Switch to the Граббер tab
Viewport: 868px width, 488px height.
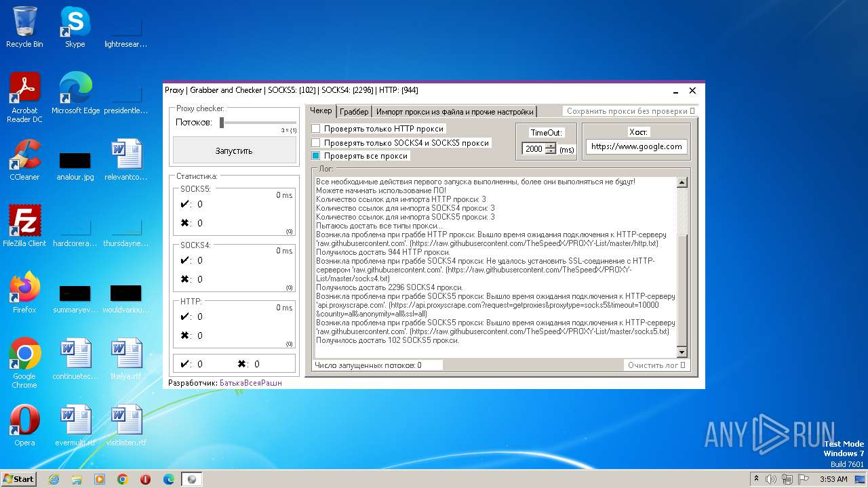click(355, 112)
